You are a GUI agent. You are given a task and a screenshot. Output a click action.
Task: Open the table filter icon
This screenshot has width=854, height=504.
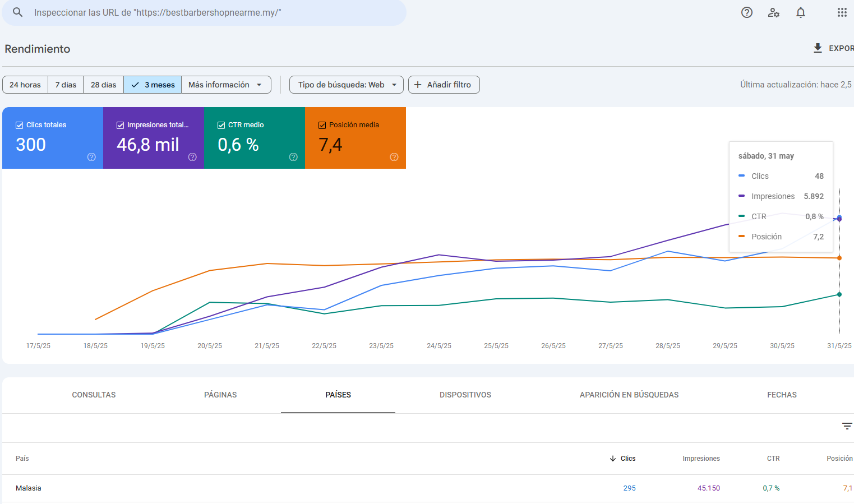847,426
